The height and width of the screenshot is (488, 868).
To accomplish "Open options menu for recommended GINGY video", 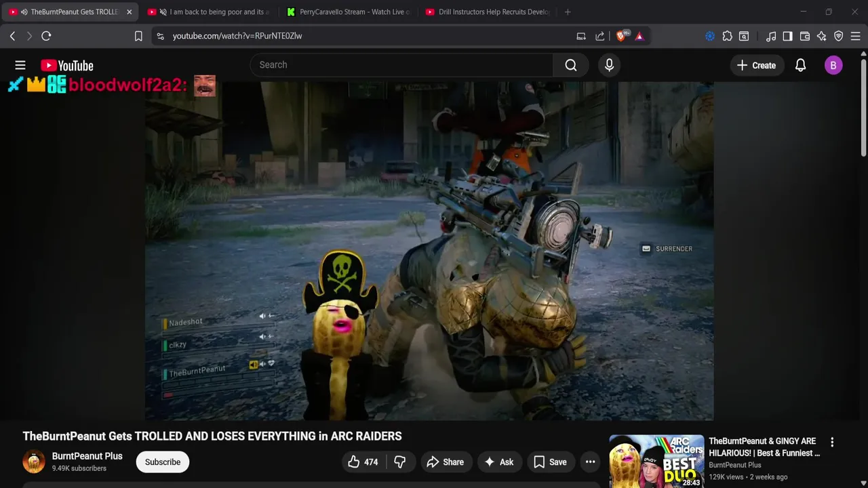I will pos(832,442).
